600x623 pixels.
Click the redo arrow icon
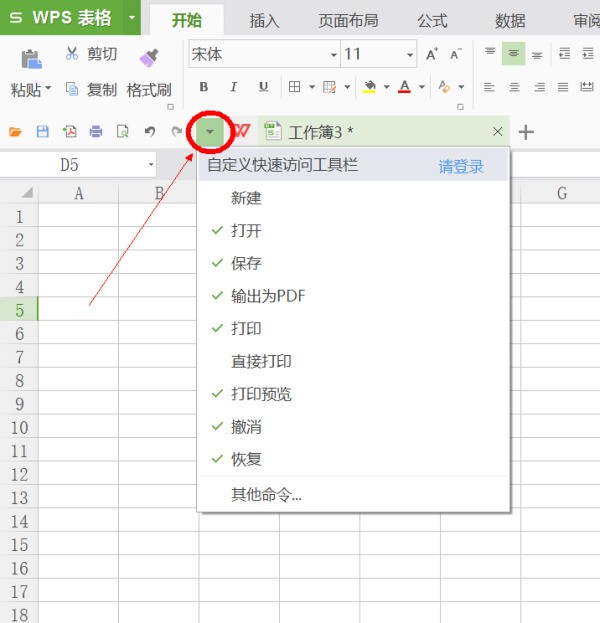click(176, 132)
